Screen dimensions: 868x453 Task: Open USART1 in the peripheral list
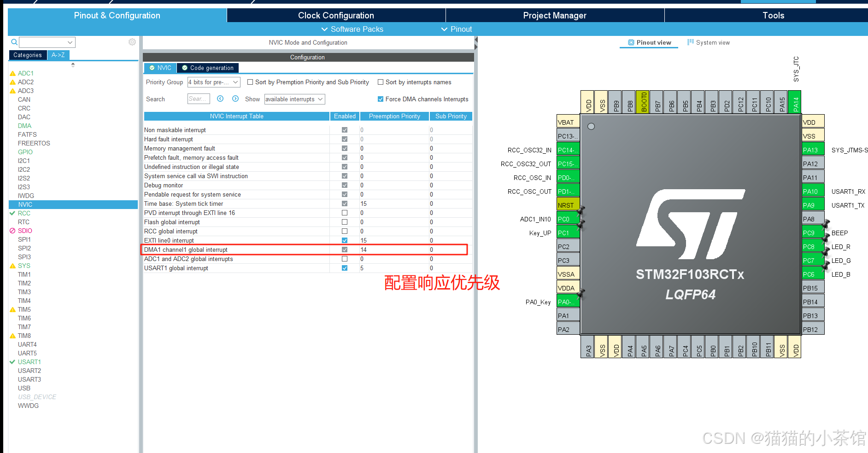(x=29, y=362)
